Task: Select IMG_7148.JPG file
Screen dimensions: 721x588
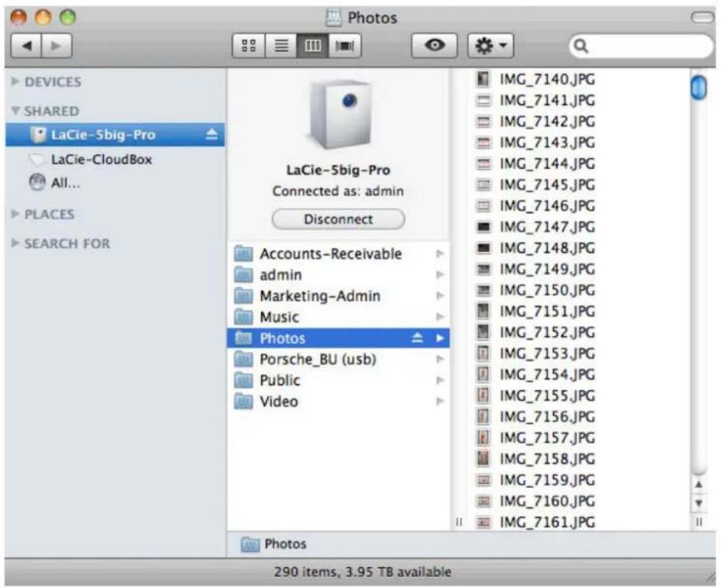Action: coord(547,248)
